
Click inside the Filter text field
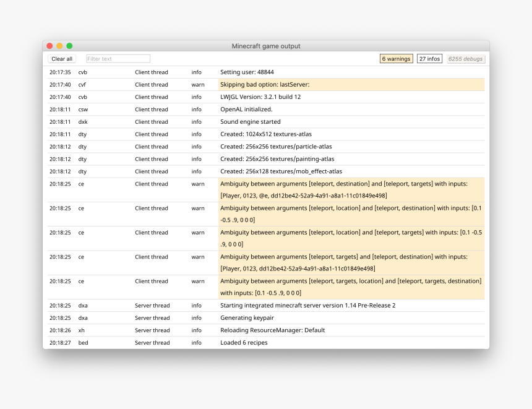pos(118,58)
